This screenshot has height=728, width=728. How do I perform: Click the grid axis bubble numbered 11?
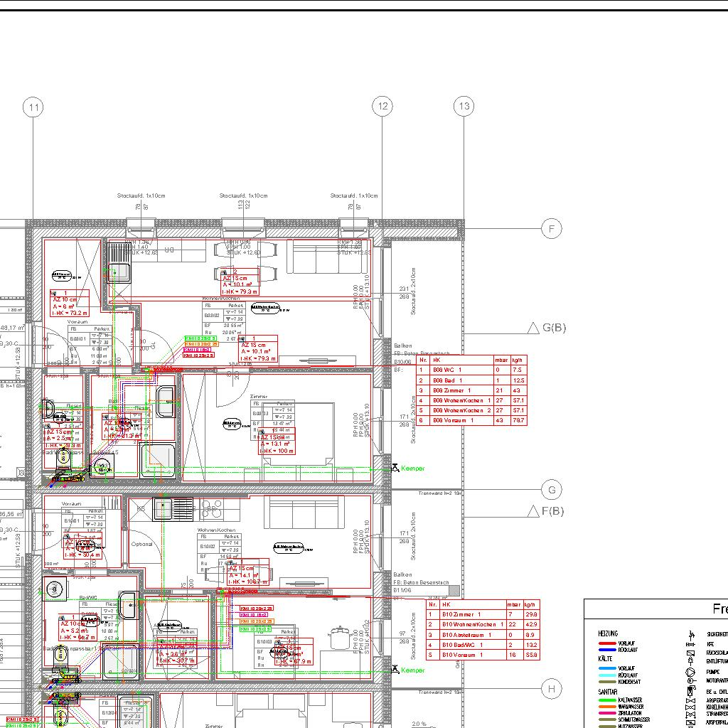coord(33,108)
